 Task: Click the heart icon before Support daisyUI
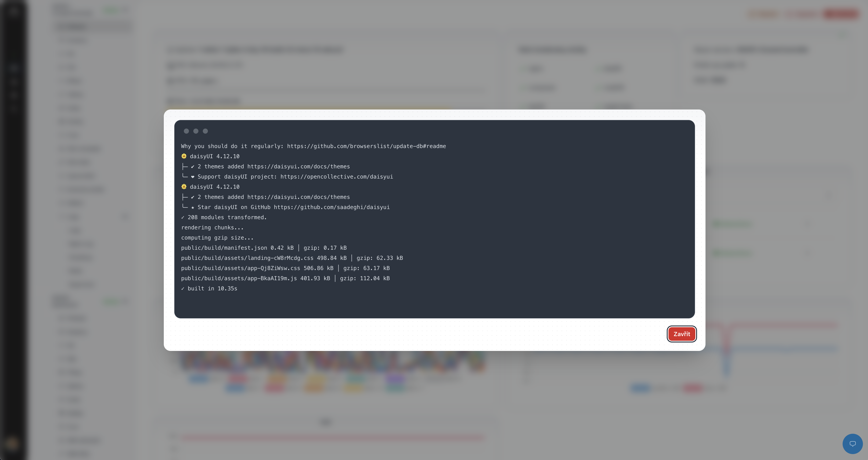point(193,177)
